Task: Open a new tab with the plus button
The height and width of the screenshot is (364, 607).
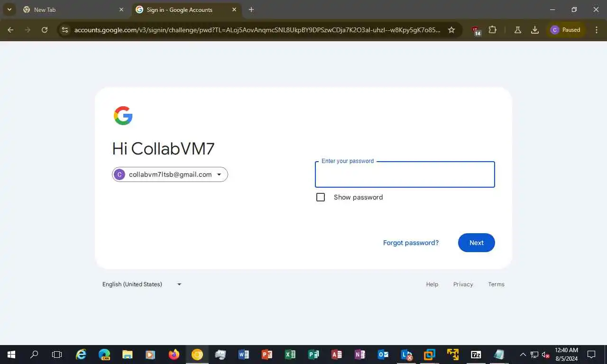Action: point(251,9)
